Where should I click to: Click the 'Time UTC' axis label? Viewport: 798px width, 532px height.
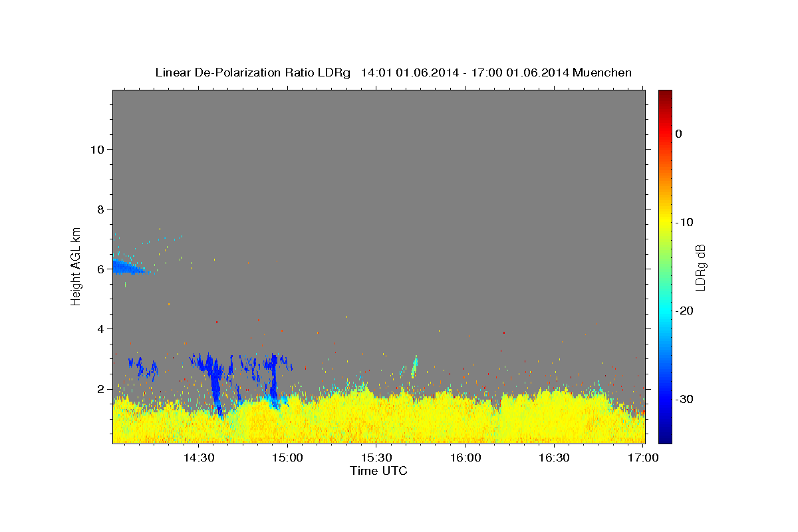tap(378, 471)
